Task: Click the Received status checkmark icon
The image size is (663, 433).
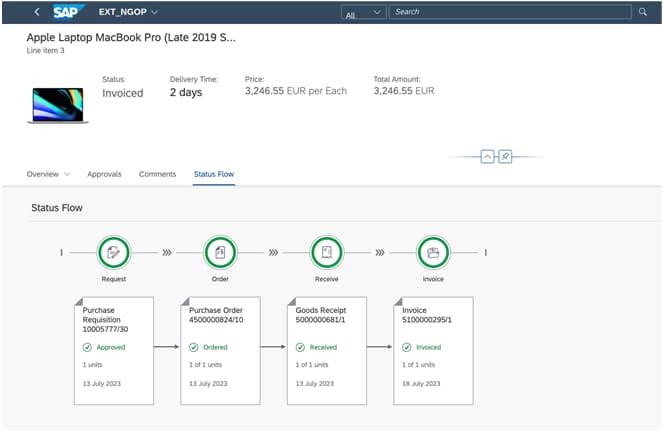Action: [300, 347]
